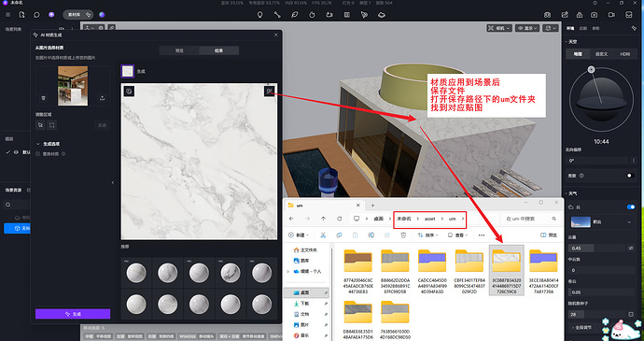Screen dimensions: 644x341
Task: Click the cut scissors icon in Explorer
Action: pos(323,235)
